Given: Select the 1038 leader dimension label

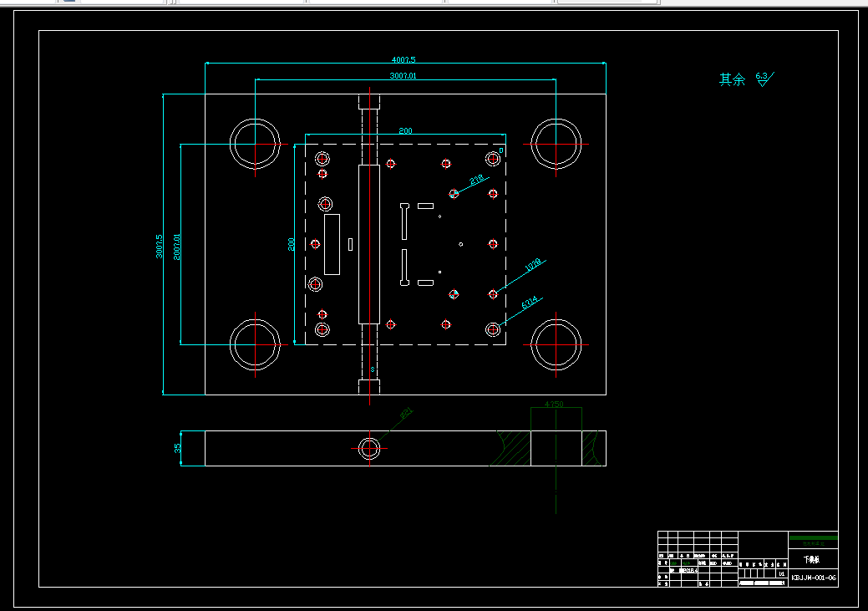Looking at the screenshot, I should [532, 265].
